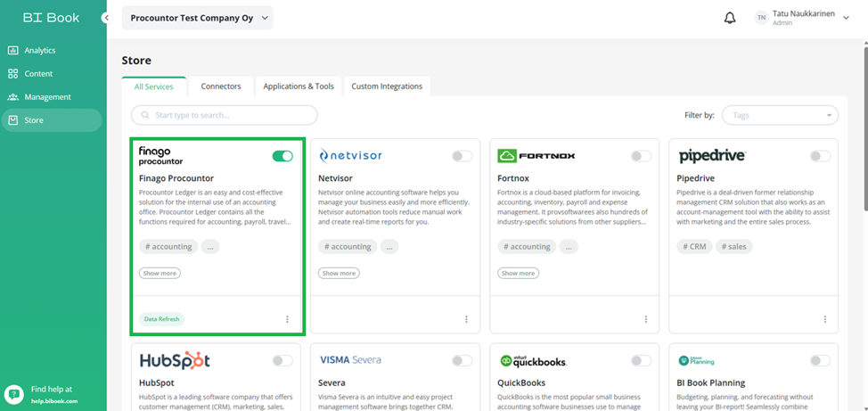Click the QuickBooks card title

(521, 382)
